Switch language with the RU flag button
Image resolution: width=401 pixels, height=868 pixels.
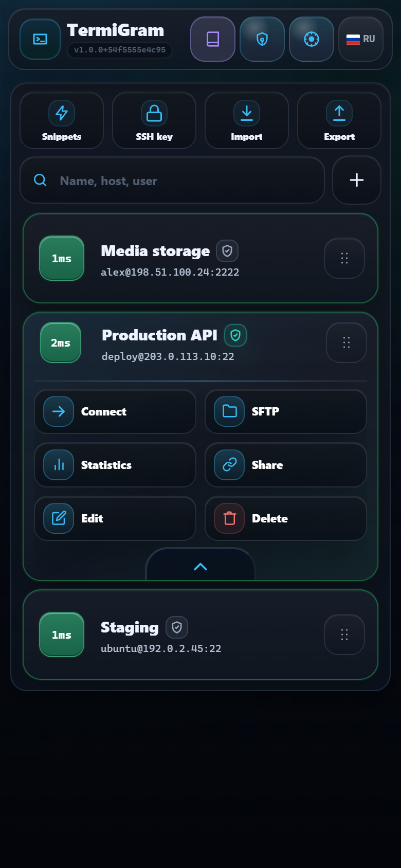(x=361, y=39)
